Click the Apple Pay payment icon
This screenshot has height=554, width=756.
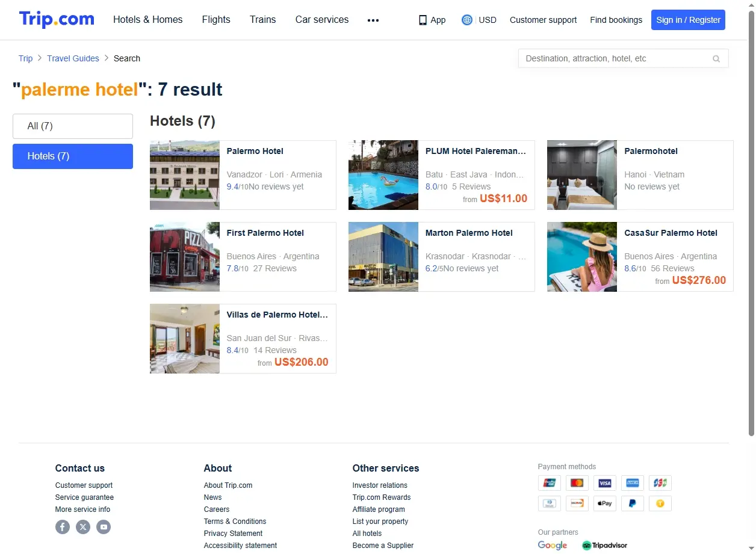[x=605, y=503]
